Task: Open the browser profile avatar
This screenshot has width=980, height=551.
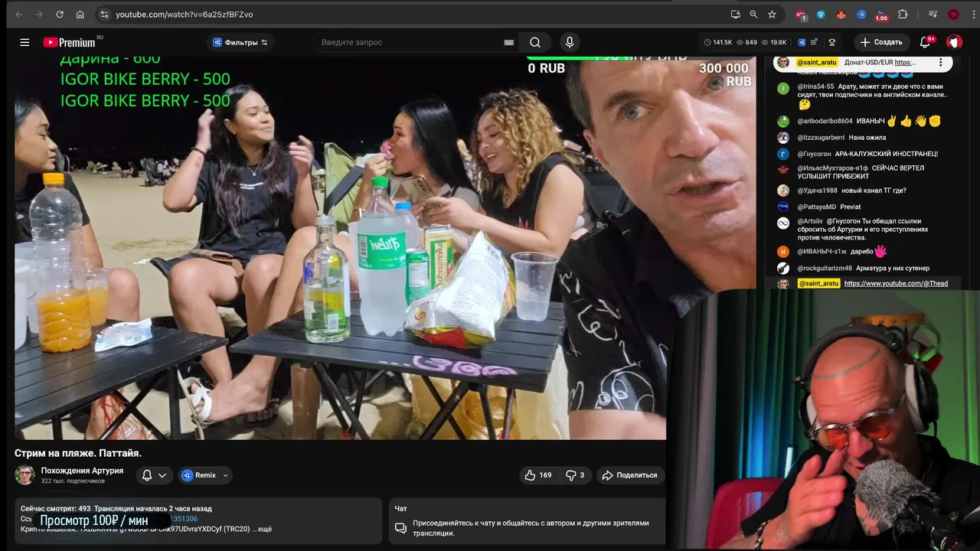Action: coord(953,14)
